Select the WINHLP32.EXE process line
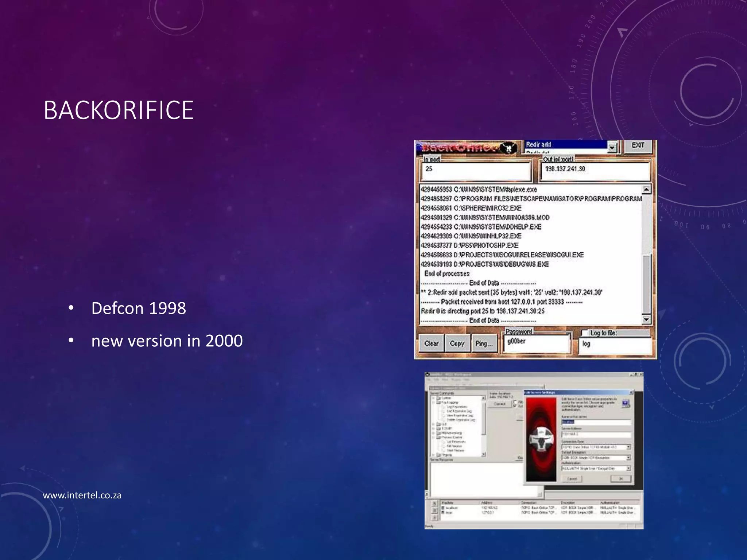Image resolution: width=747 pixels, height=560 pixels. click(471, 236)
